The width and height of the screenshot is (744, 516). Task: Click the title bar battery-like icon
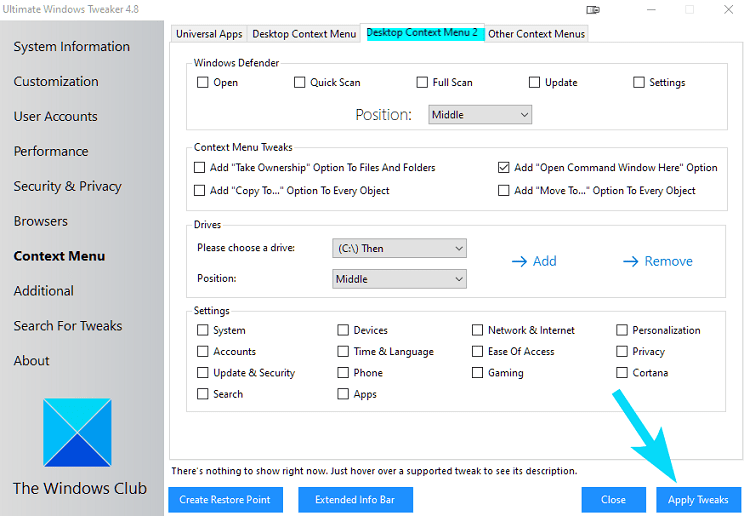[593, 9]
